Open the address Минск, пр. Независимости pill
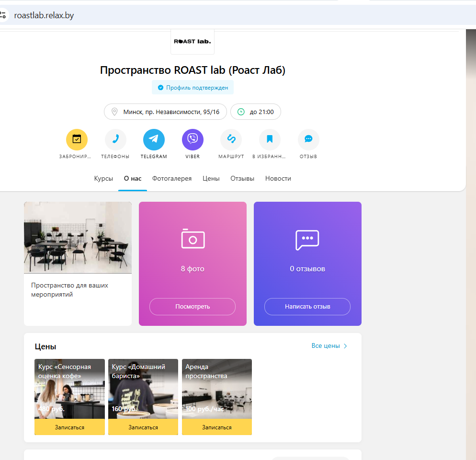 [165, 112]
